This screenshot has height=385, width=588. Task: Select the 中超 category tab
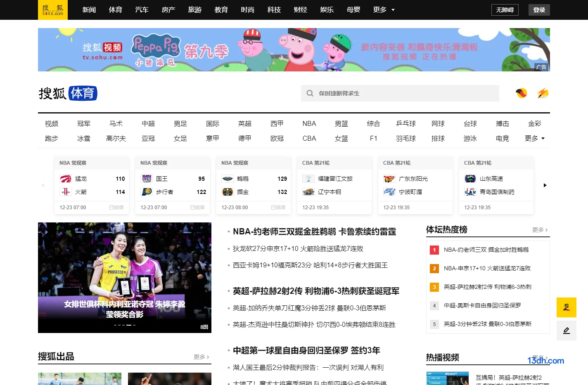[148, 124]
